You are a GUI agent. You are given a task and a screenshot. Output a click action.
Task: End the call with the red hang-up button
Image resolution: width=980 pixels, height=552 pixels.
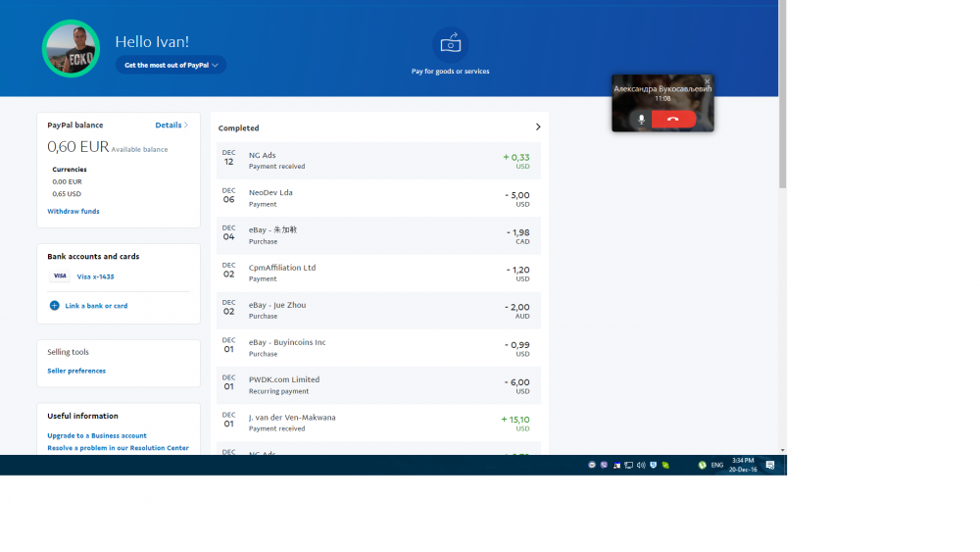(x=673, y=120)
